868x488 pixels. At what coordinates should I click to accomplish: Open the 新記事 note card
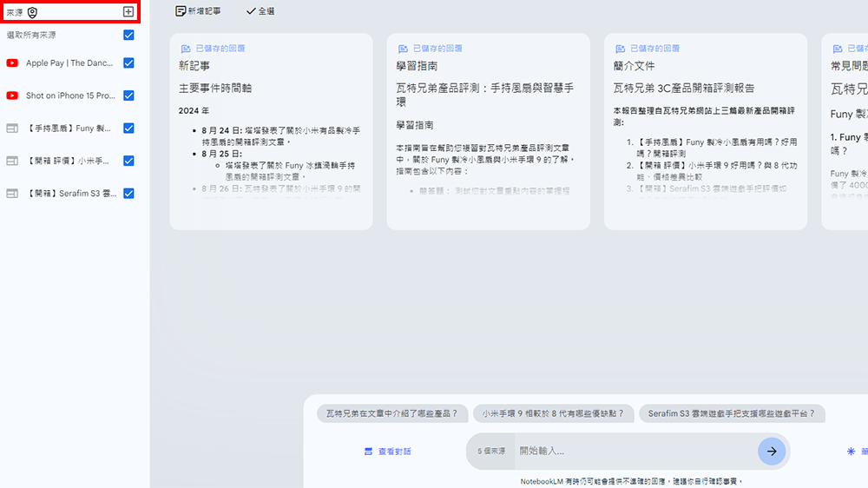[x=271, y=131]
